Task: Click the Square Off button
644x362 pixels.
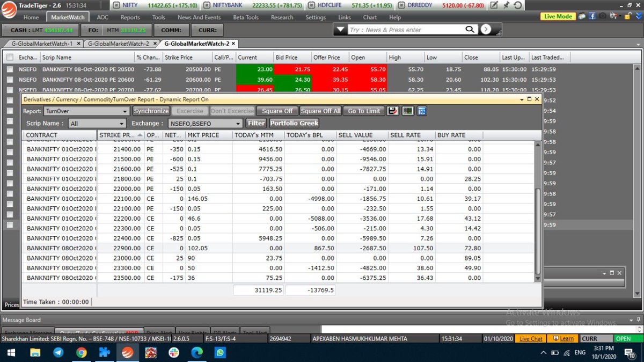Action: (277, 111)
